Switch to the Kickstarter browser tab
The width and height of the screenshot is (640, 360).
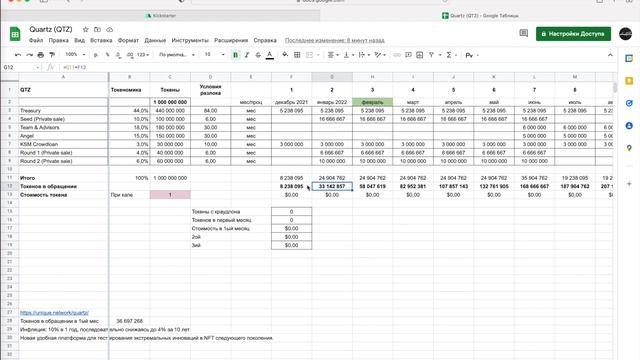[160, 16]
